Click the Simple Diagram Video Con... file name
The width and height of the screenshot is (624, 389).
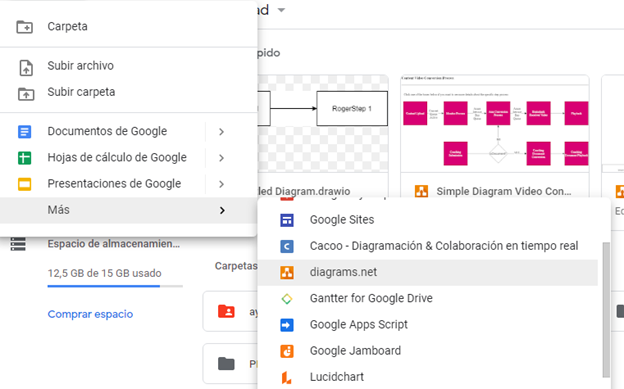504,192
